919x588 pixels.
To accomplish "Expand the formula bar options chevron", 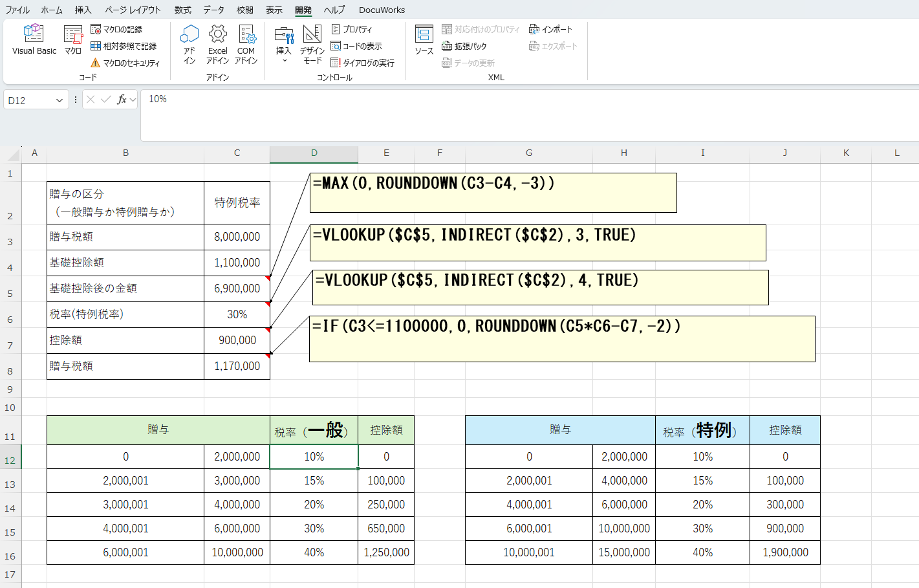I will pyautogui.click(x=133, y=100).
